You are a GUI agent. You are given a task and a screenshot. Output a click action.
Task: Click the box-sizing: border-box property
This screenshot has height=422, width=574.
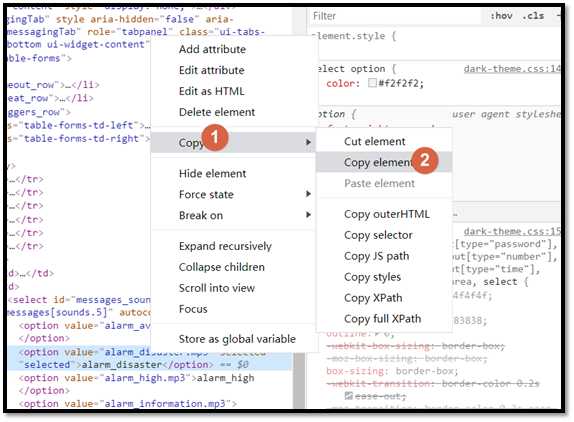[x=392, y=371]
